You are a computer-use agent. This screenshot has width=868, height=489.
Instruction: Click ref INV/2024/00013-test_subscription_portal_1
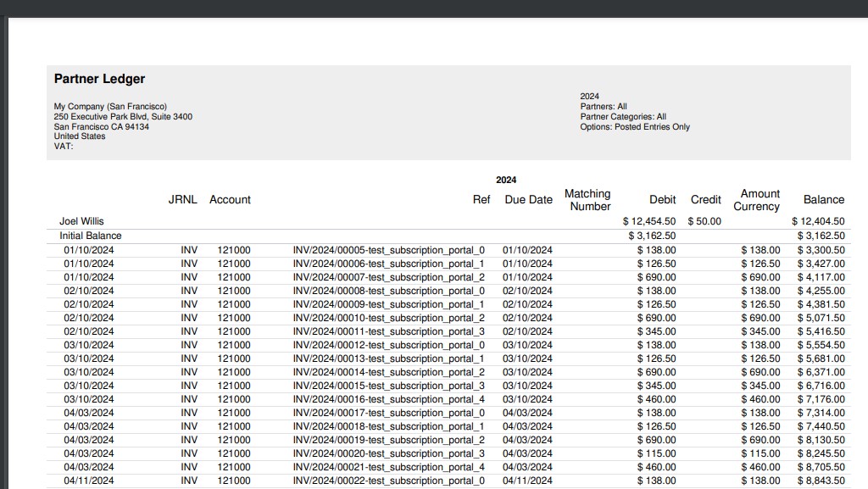[388, 358]
